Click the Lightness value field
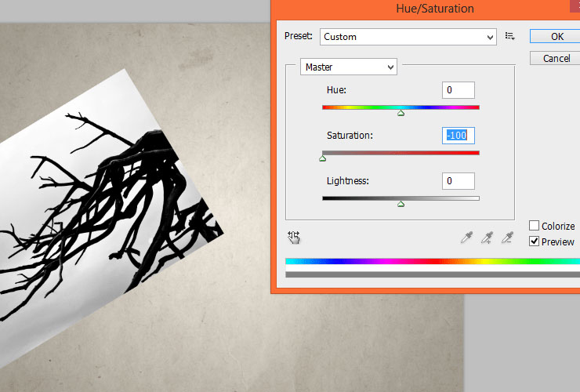580x392 pixels. tap(459, 181)
